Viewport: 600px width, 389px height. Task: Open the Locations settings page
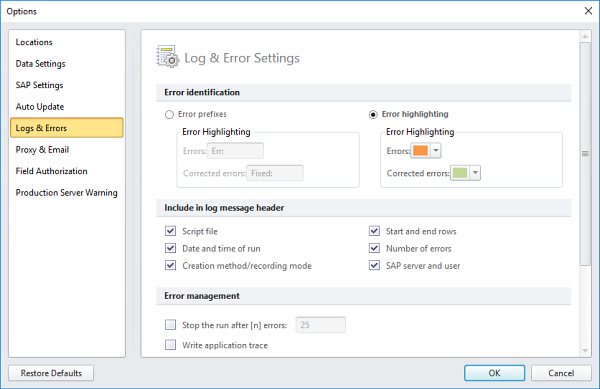point(67,42)
